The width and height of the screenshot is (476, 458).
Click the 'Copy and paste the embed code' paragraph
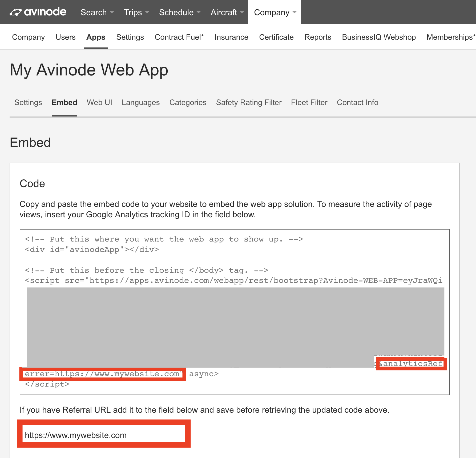226,209
